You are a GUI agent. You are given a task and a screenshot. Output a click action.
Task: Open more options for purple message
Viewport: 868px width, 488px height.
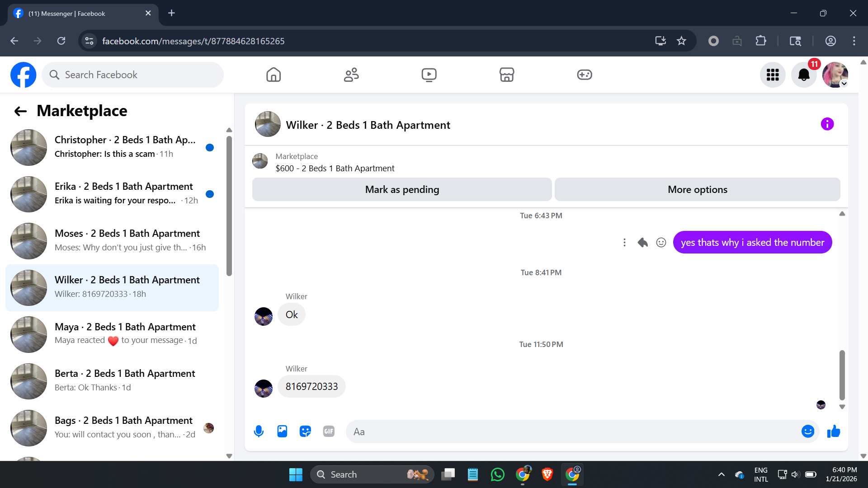click(624, 243)
